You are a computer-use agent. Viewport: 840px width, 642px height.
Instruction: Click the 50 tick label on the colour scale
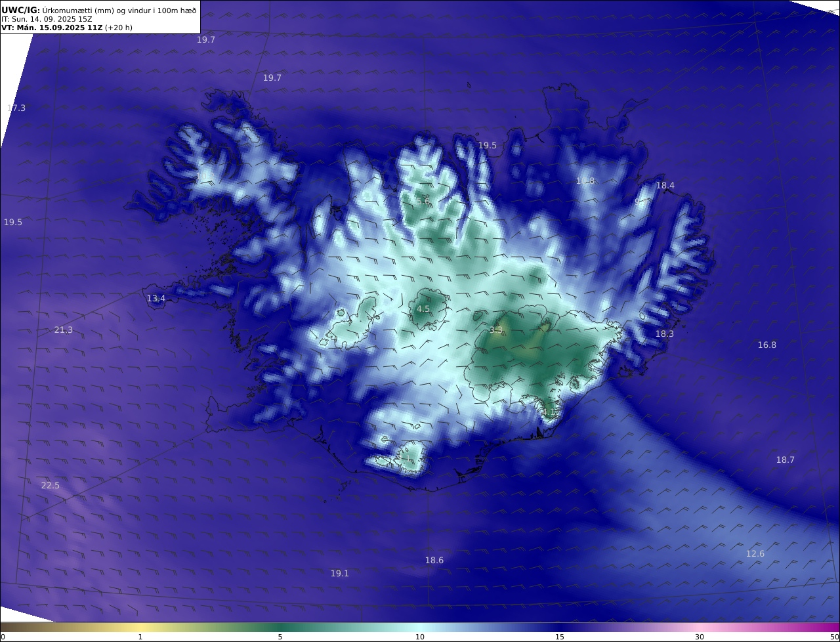pyautogui.click(x=834, y=637)
